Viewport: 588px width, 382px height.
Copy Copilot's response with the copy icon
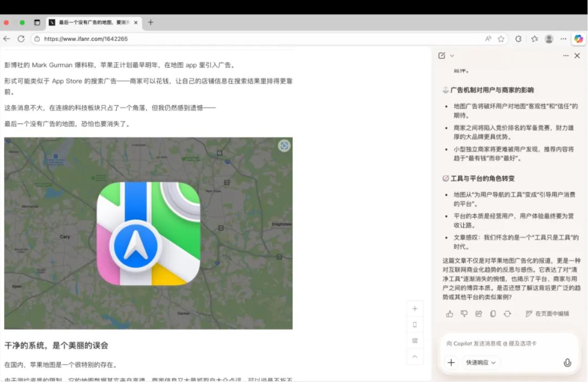pos(492,313)
